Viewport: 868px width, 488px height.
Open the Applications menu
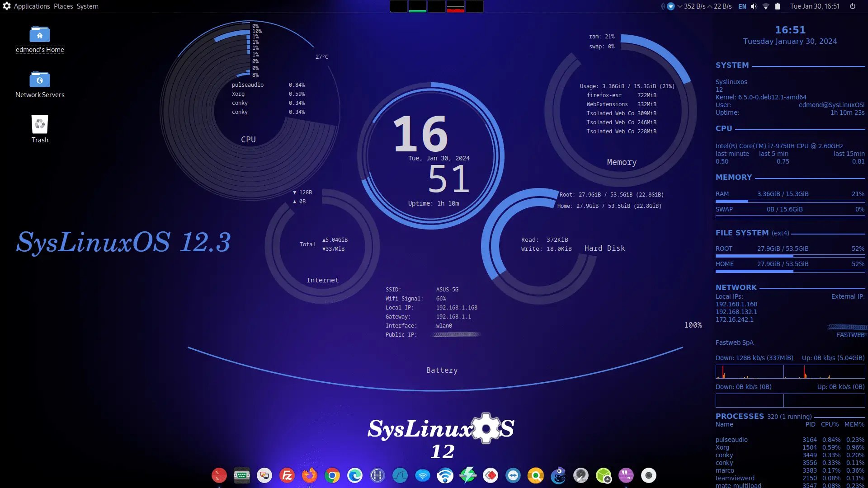click(32, 6)
